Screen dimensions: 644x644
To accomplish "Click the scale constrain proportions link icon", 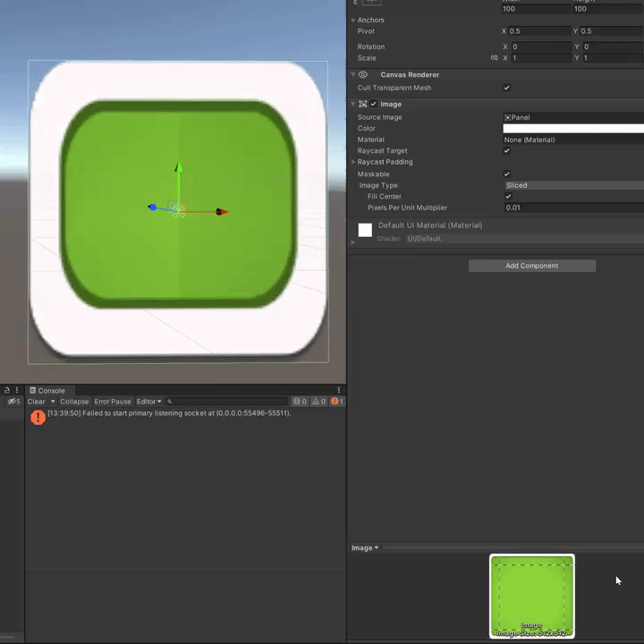I will coord(494,58).
